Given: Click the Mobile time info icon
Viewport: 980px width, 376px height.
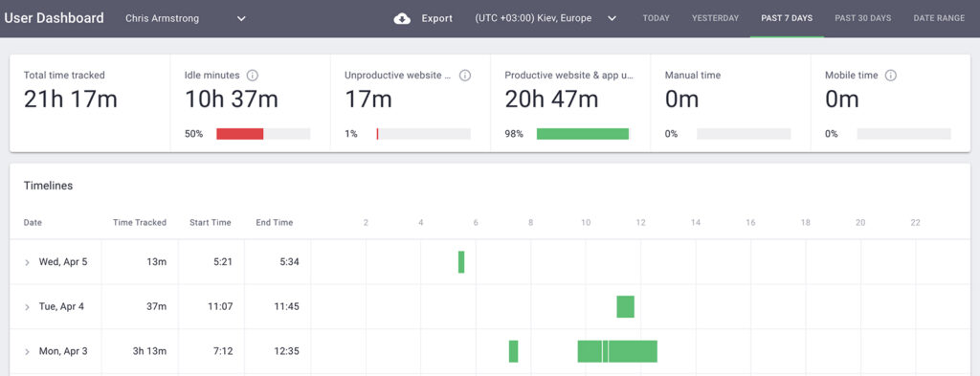Looking at the screenshot, I should [x=891, y=75].
